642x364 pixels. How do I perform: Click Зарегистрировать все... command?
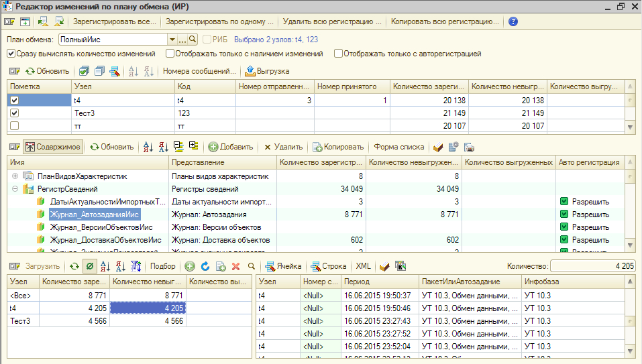[115, 21]
